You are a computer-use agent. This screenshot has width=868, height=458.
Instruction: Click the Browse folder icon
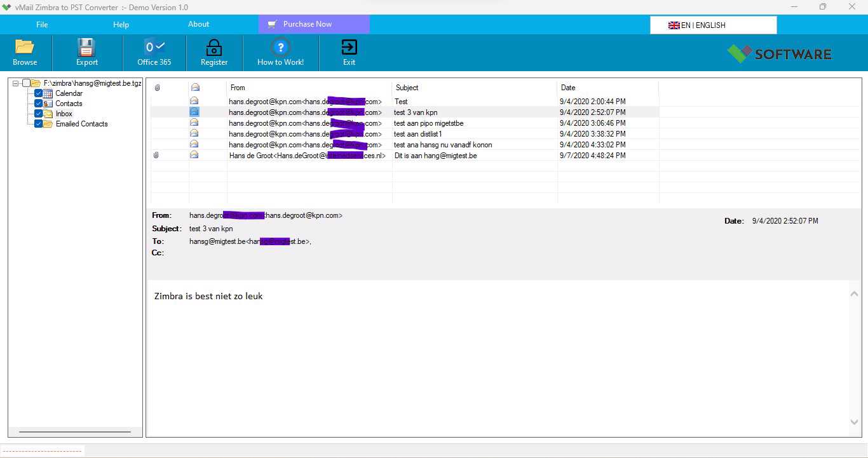[x=25, y=47]
